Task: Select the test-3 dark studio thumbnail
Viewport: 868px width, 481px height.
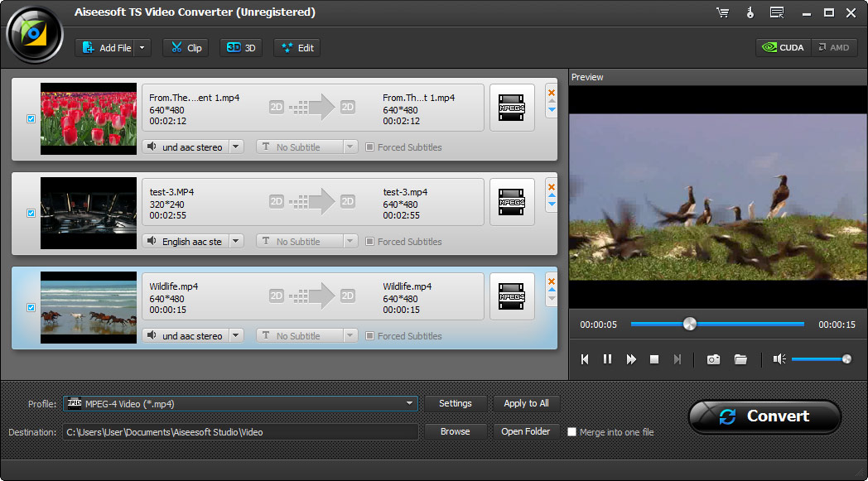Action: 89,213
